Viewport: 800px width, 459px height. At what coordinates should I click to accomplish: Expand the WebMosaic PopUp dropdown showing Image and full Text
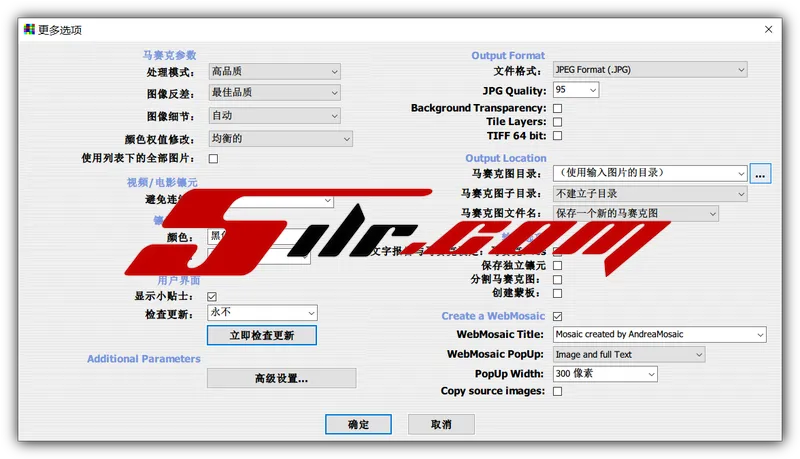629,354
